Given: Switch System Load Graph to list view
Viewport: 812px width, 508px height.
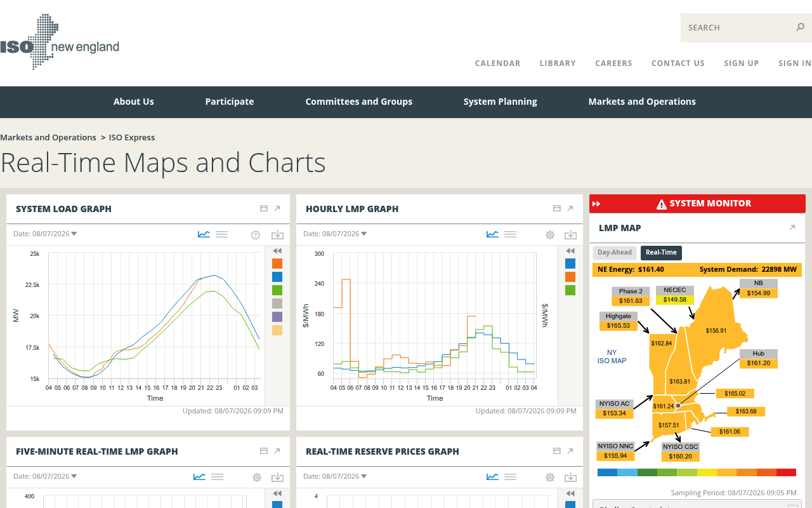Looking at the screenshot, I should (x=221, y=234).
